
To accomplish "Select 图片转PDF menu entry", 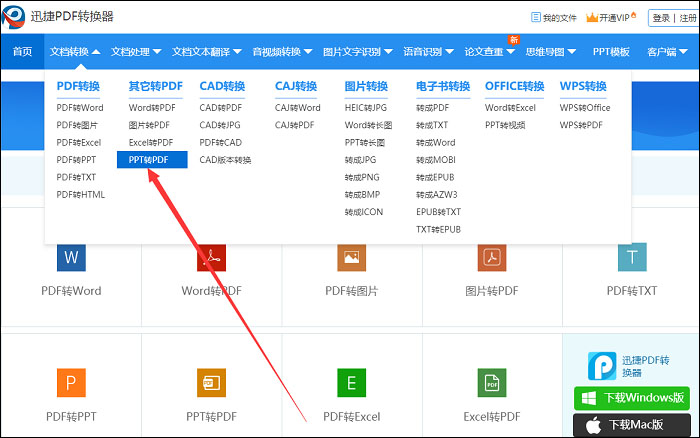I will point(149,125).
